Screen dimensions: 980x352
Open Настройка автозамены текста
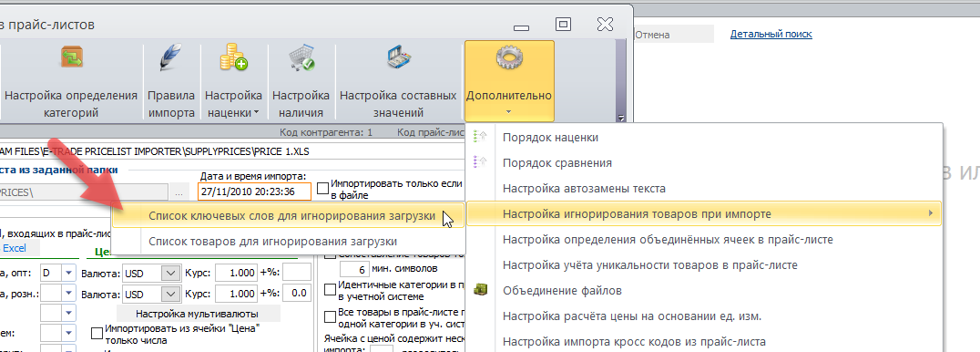(704, 188)
